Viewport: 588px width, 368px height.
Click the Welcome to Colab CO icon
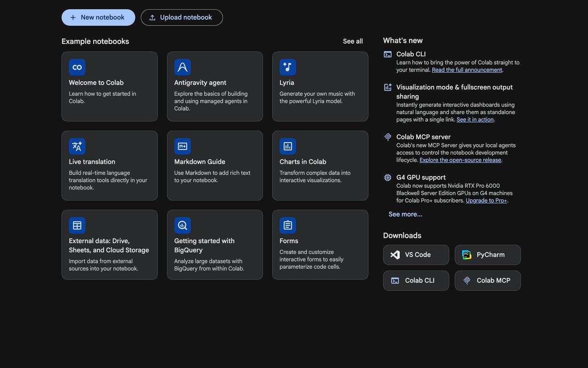pyautogui.click(x=77, y=67)
